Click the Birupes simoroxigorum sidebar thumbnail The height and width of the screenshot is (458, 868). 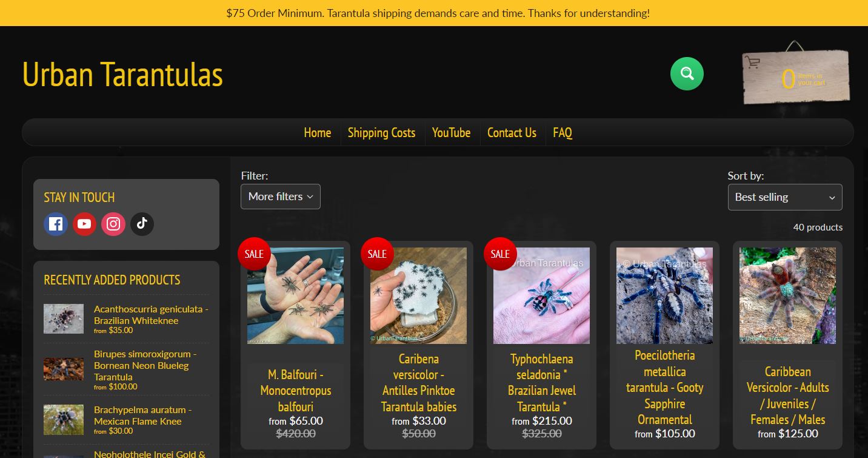(x=64, y=368)
